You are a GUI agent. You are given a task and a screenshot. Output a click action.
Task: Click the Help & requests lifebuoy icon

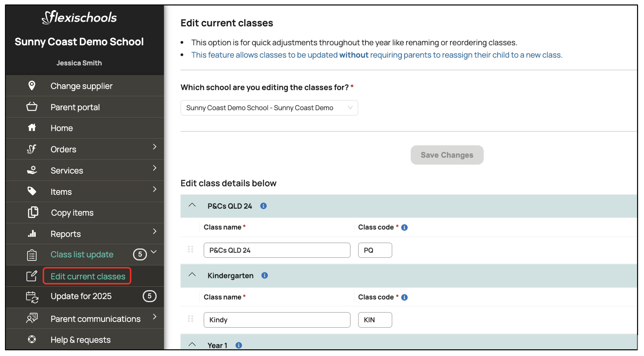point(32,339)
